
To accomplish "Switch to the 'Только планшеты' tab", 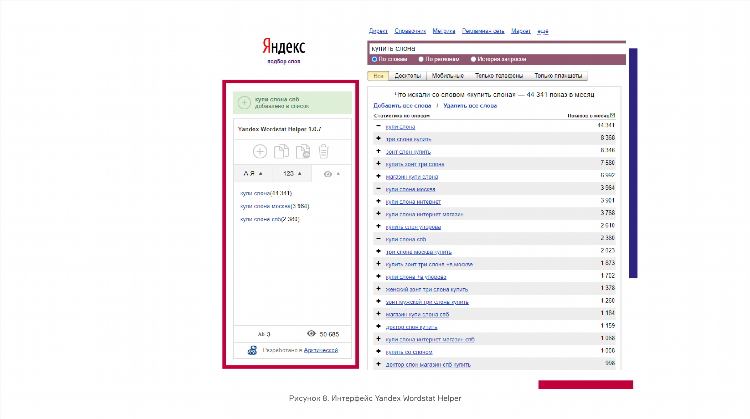I will pos(558,76).
